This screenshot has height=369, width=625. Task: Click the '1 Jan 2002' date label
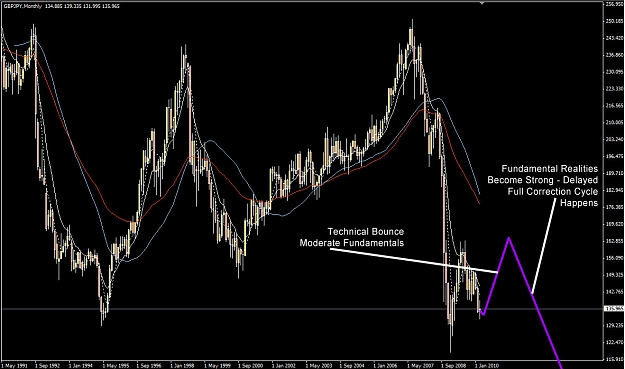point(285,365)
